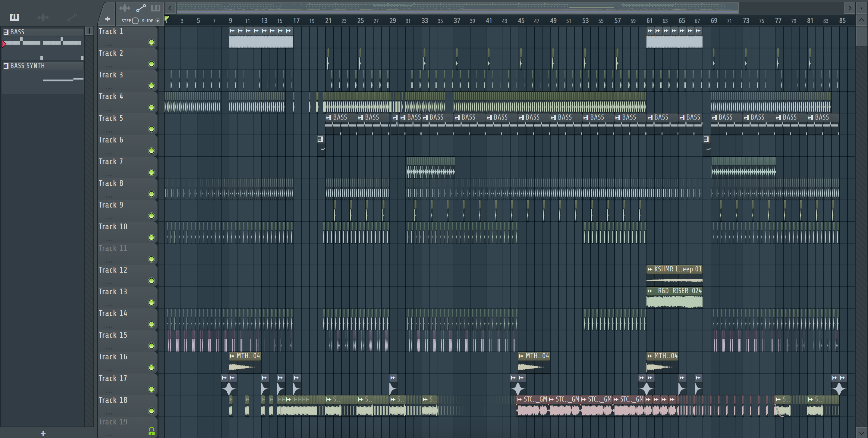Viewport: 868px width, 438px height.
Task: Click the zoom reset dot button
Action: [862, 8]
